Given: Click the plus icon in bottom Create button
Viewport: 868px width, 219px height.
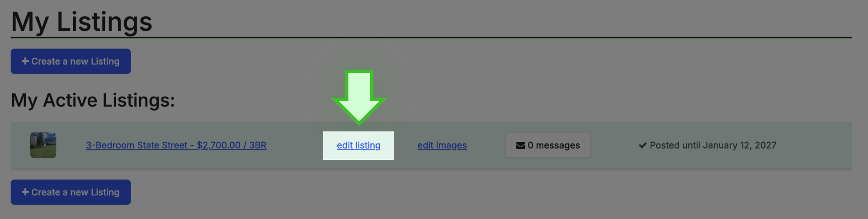Looking at the screenshot, I should [25, 192].
